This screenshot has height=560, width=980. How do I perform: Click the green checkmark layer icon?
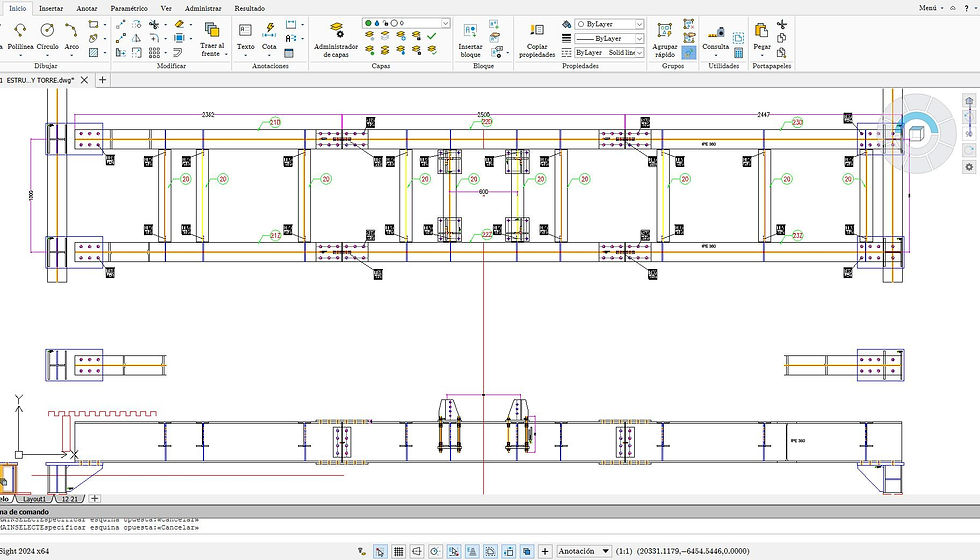pyautogui.click(x=431, y=36)
